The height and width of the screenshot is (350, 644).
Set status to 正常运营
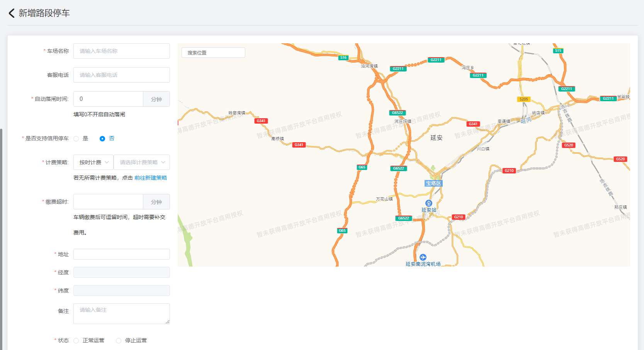point(76,341)
